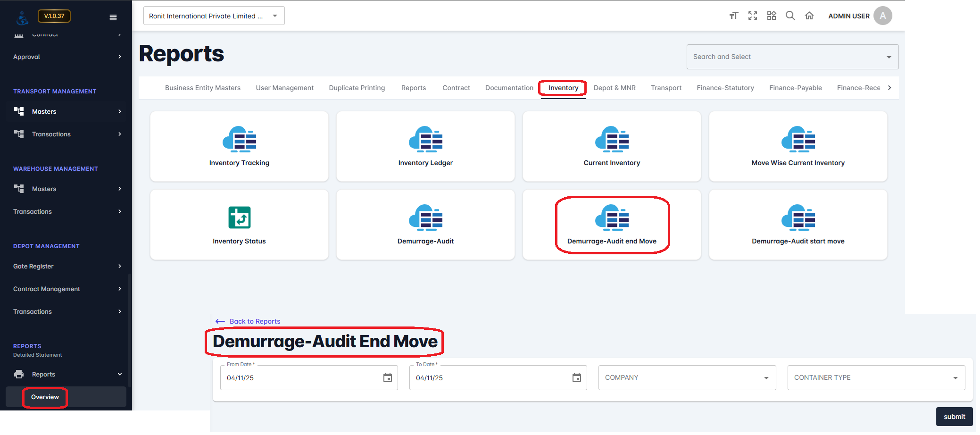Click the admin user avatar
Image resolution: width=980 pixels, height=435 pixels.
(882, 16)
